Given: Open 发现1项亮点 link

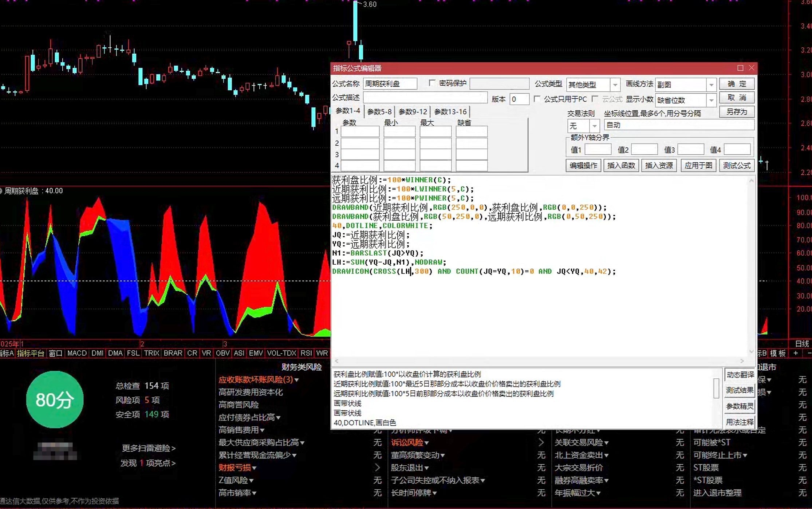Looking at the screenshot, I should pos(148,463).
